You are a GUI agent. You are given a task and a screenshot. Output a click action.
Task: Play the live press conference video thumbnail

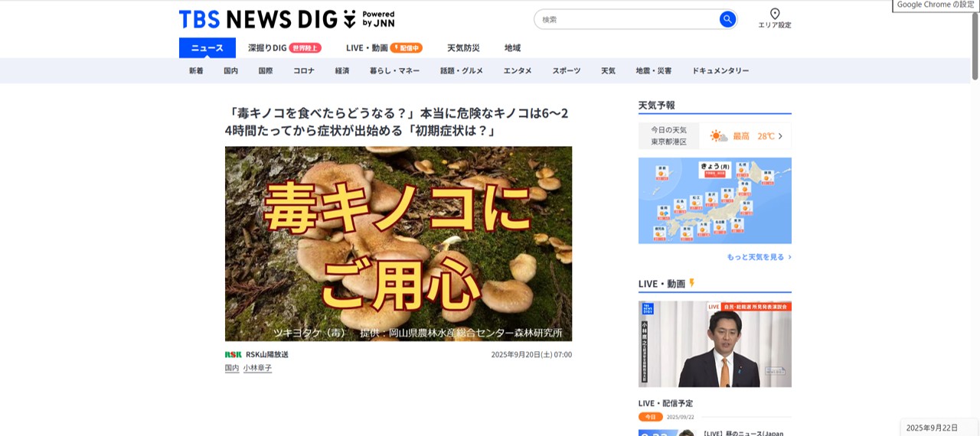715,343
